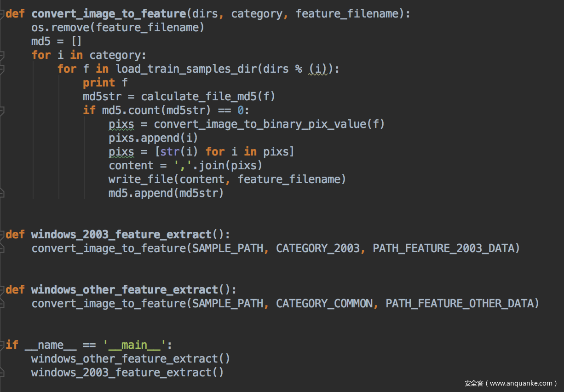Collapse the convert_image_to_feature function fold marker
This screenshot has height=392, width=564.
tap(2, 14)
